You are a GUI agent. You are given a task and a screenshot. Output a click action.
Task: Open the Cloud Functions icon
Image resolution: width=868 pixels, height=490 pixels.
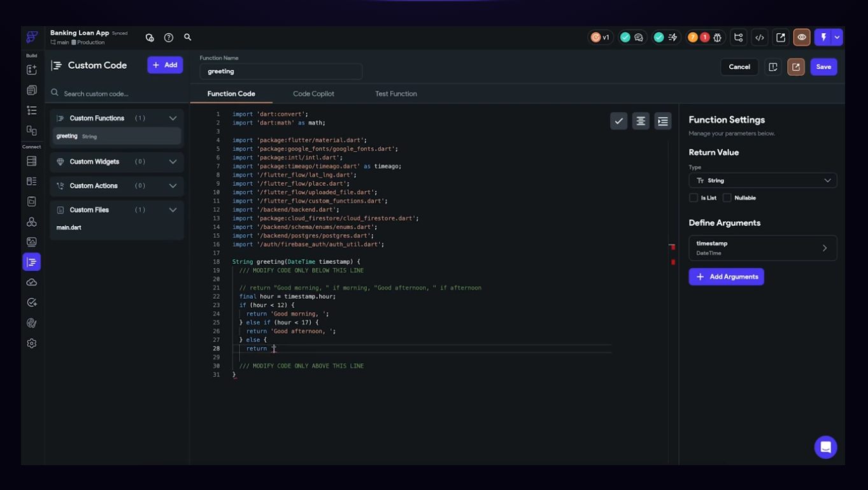[x=32, y=282]
